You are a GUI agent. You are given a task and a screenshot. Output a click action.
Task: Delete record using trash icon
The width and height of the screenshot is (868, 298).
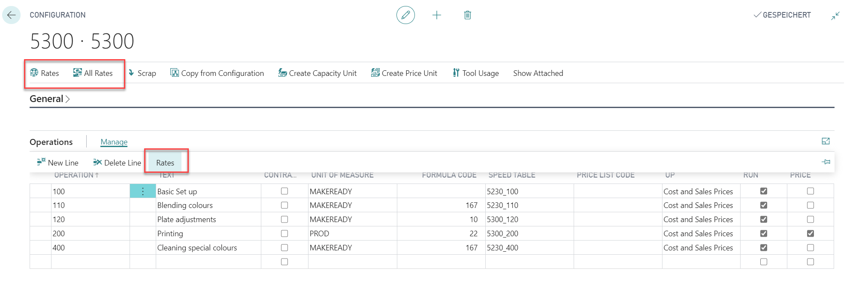(x=468, y=15)
